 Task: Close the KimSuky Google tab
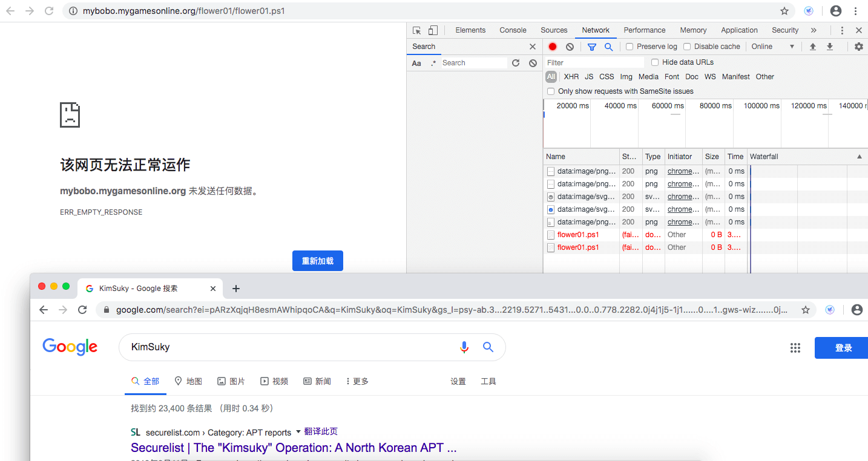tap(213, 289)
